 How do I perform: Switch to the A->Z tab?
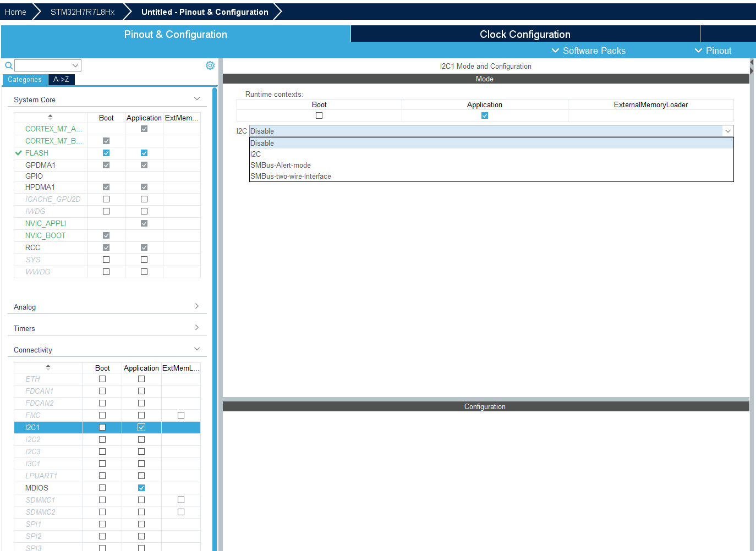point(61,80)
